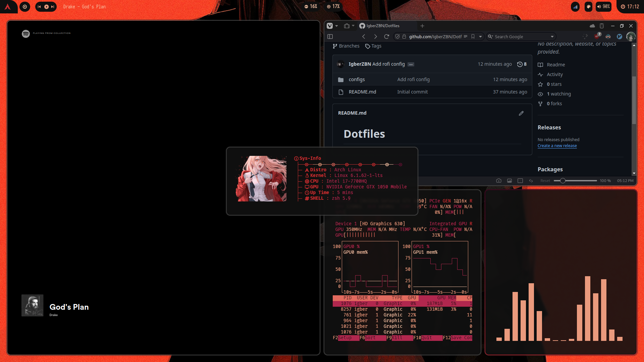Click the Search Google field
644x362 pixels.
point(521,37)
